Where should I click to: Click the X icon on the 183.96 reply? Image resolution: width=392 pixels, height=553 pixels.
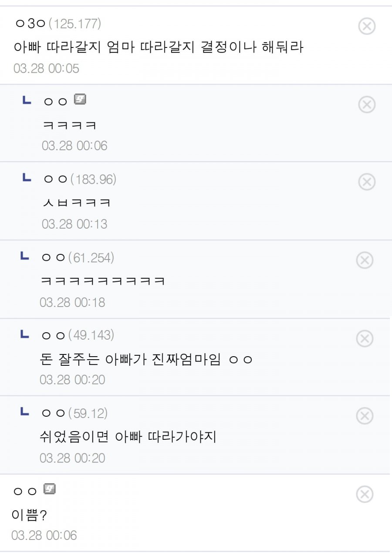coord(367,182)
